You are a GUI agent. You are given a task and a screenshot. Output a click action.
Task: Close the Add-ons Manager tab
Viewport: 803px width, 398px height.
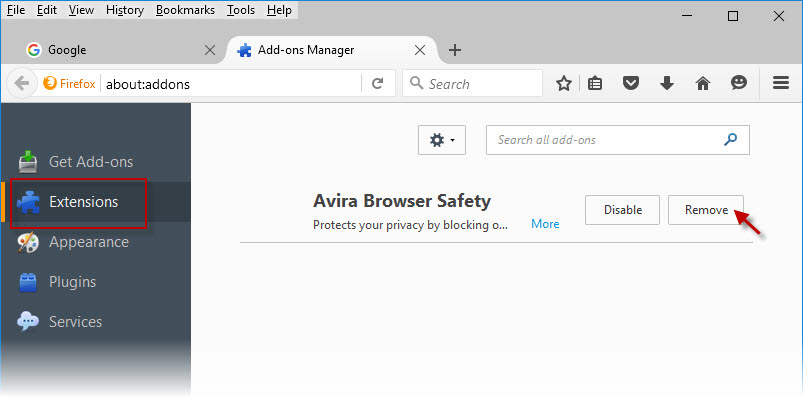pos(419,50)
